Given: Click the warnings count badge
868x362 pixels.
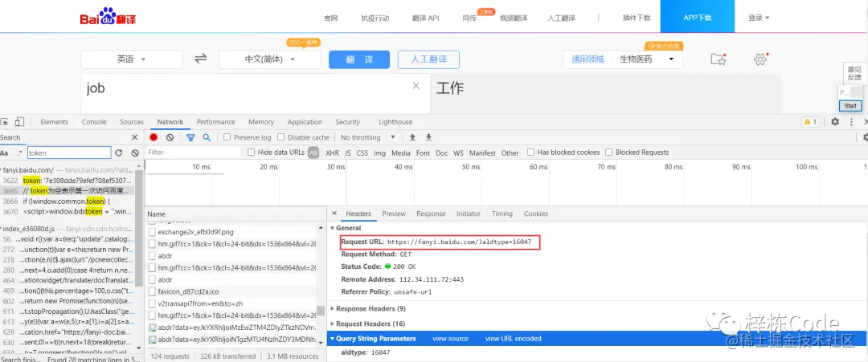Looking at the screenshot, I should [x=810, y=121].
